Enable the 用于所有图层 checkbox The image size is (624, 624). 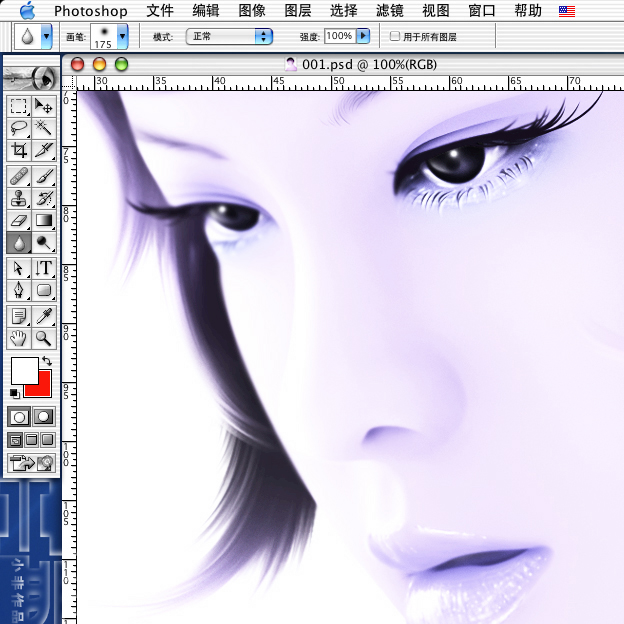(x=395, y=36)
